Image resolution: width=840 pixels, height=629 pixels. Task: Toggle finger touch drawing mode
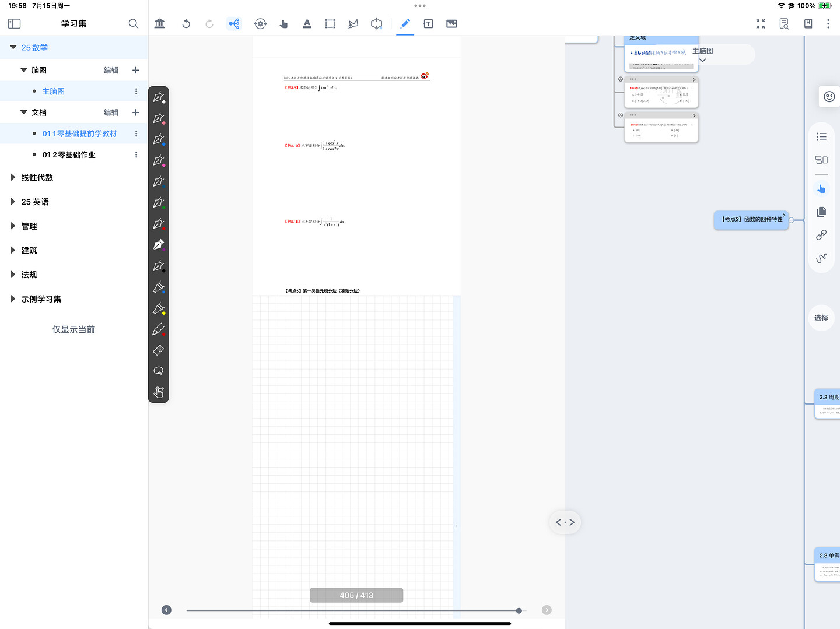point(158,392)
